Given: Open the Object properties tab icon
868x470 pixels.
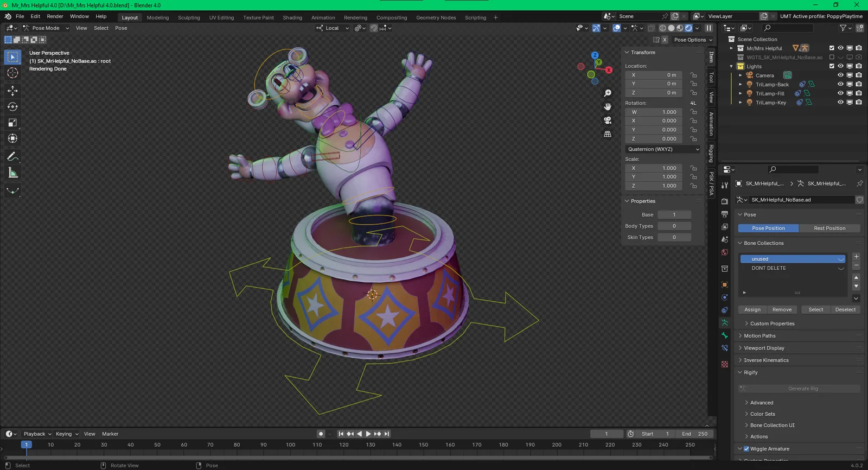Looking at the screenshot, I should click(x=725, y=285).
